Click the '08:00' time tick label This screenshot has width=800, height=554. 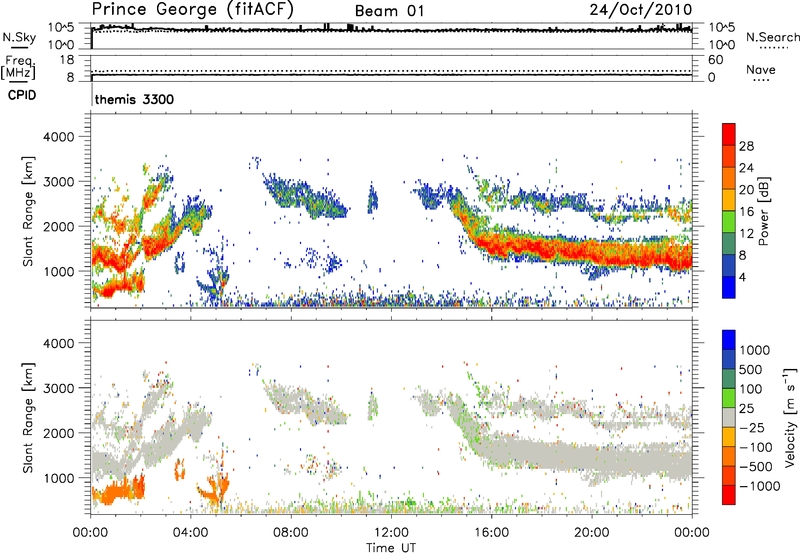tap(291, 533)
